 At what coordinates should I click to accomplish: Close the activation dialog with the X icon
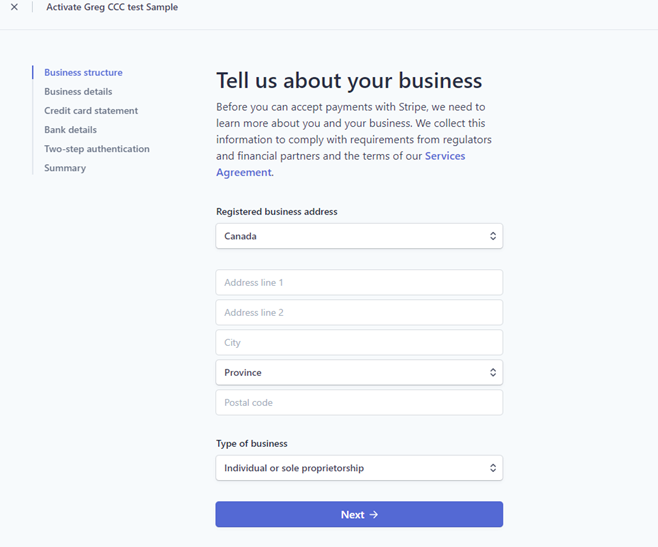tap(14, 7)
